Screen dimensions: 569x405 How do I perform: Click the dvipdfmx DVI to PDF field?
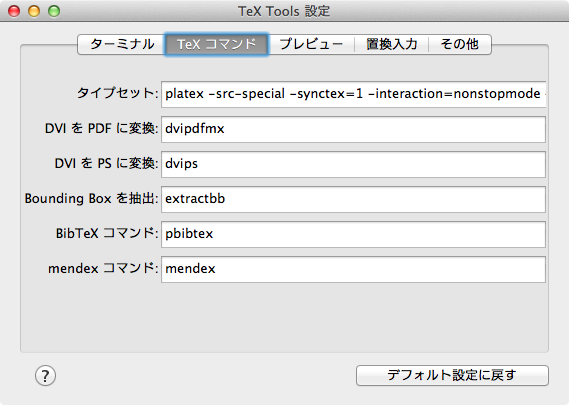(x=353, y=129)
